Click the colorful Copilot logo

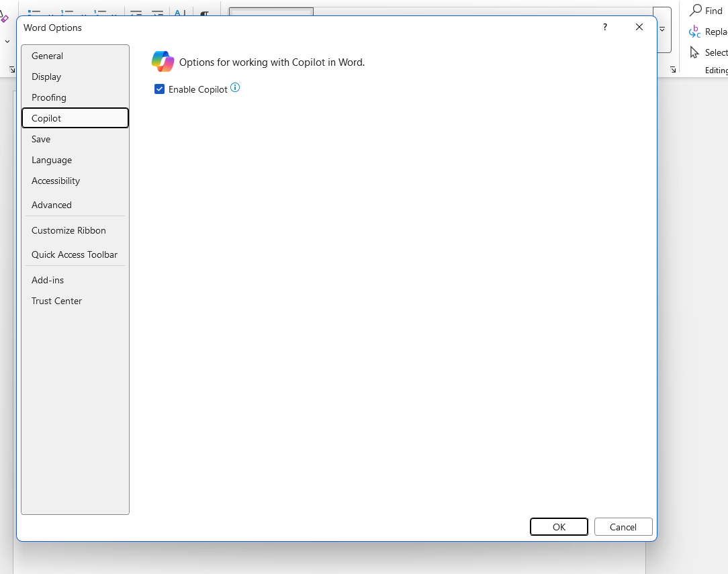[x=163, y=61]
